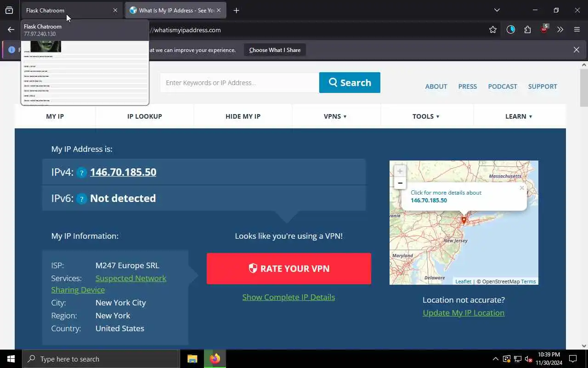
Task: Click the IPv6 question mark help icon
Action: [82, 199]
